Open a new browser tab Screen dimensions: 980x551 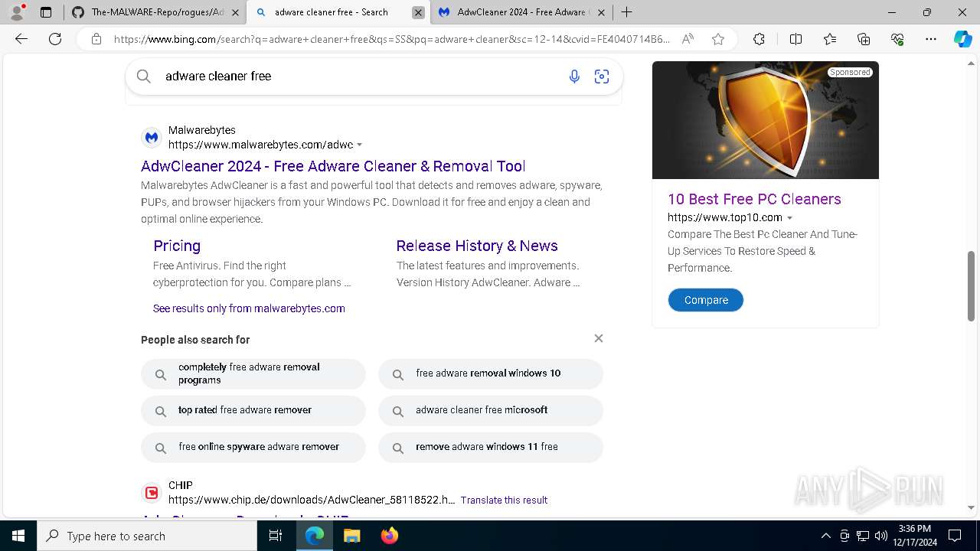(626, 12)
